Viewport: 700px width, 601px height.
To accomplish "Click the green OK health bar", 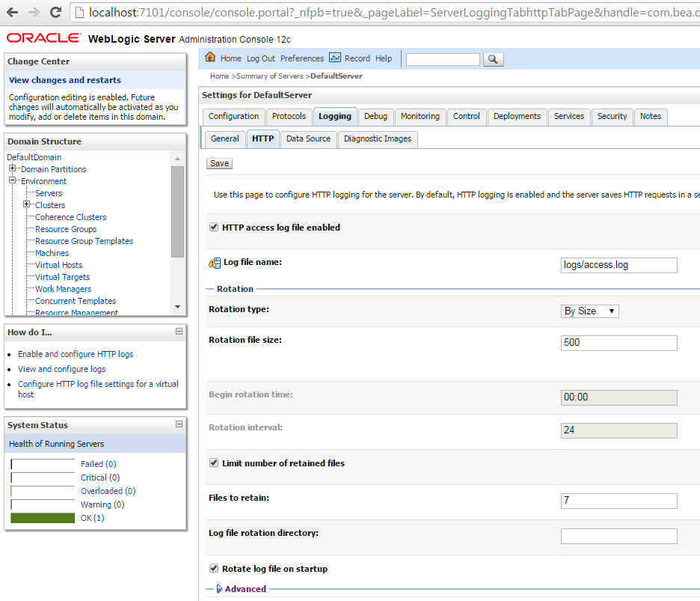I will [43, 518].
